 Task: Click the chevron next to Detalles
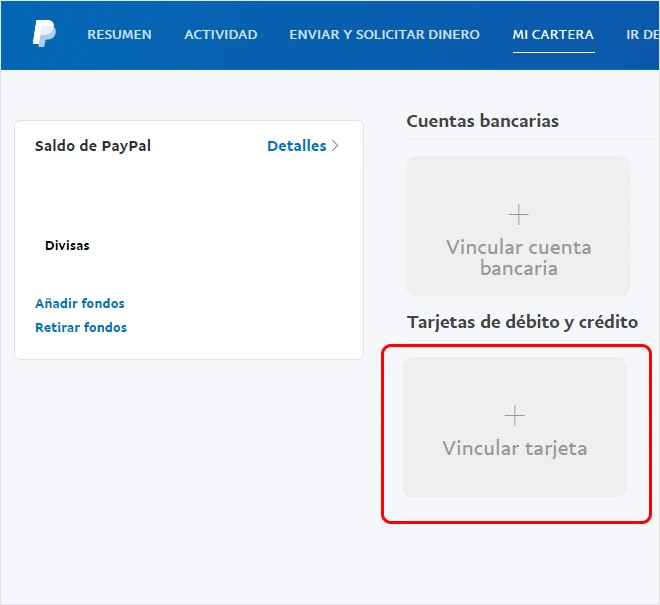[x=335, y=146]
